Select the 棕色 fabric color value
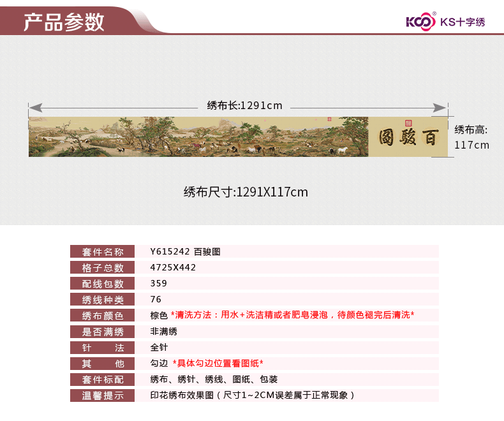Screen dimensions: 504x421 159,315
